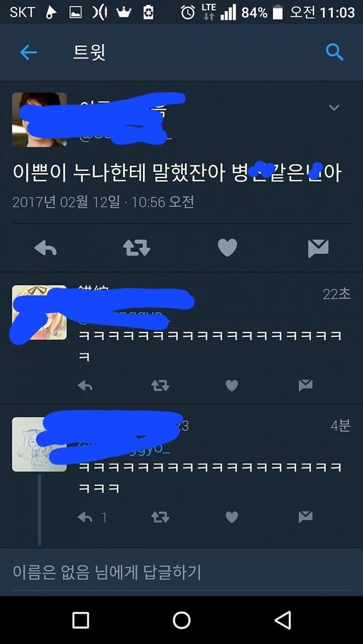Reply to the 4분 comment
This screenshot has height=644, width=363.
(x=85, y=517)
